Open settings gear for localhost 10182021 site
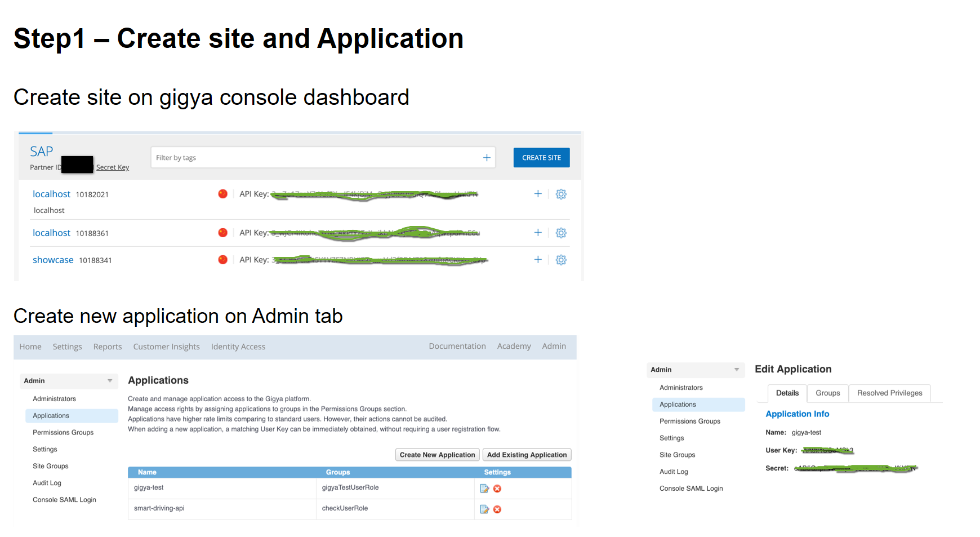Viewport: 980px width, 537px height. (561, 194)
